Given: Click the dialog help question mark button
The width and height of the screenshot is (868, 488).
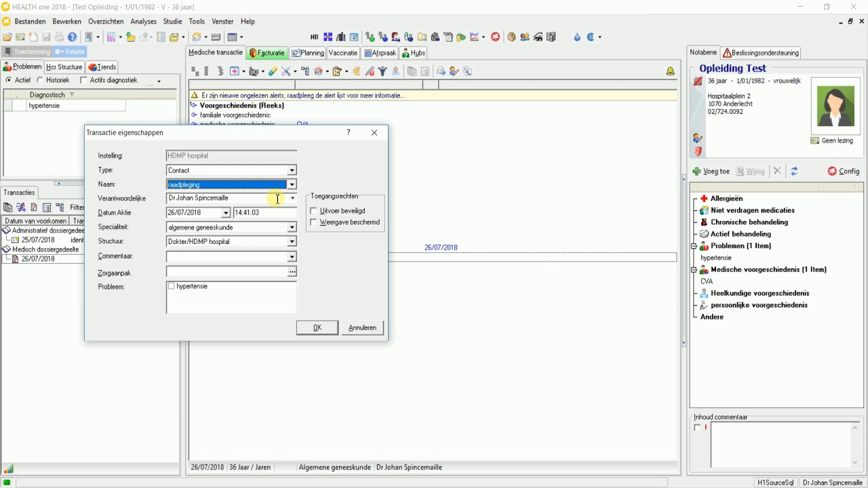Looking at the screenshot, I should pos(349,133).
